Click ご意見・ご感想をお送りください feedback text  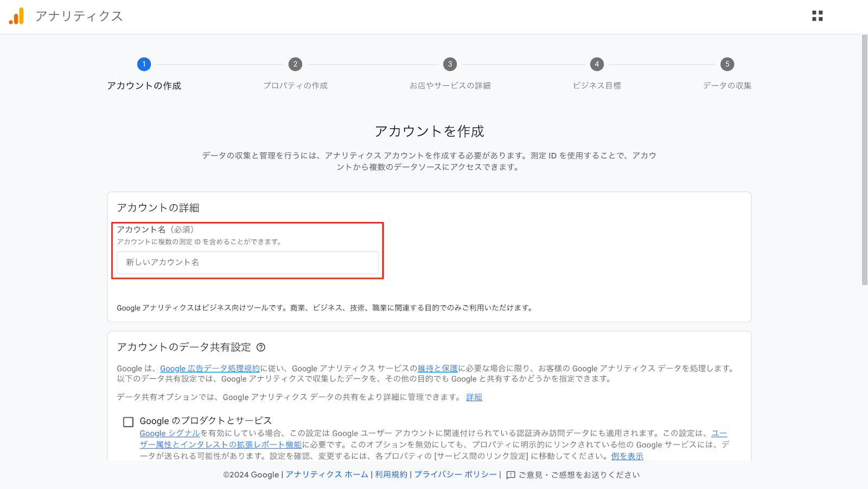(579, 475)
